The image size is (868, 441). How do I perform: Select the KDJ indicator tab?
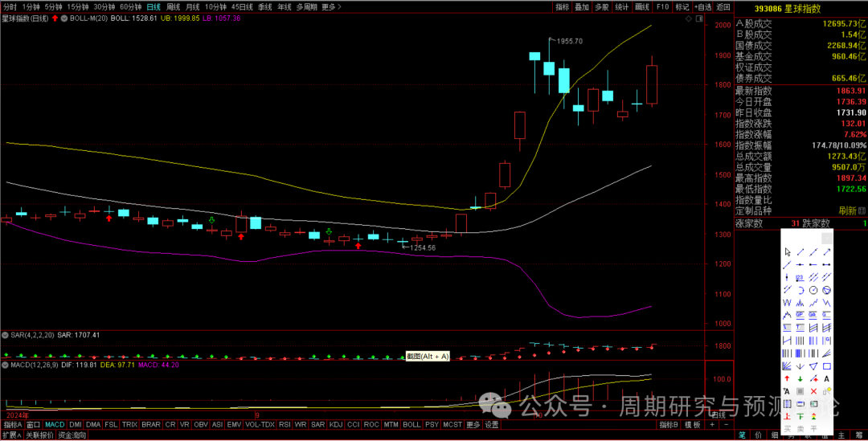[336, 424]
